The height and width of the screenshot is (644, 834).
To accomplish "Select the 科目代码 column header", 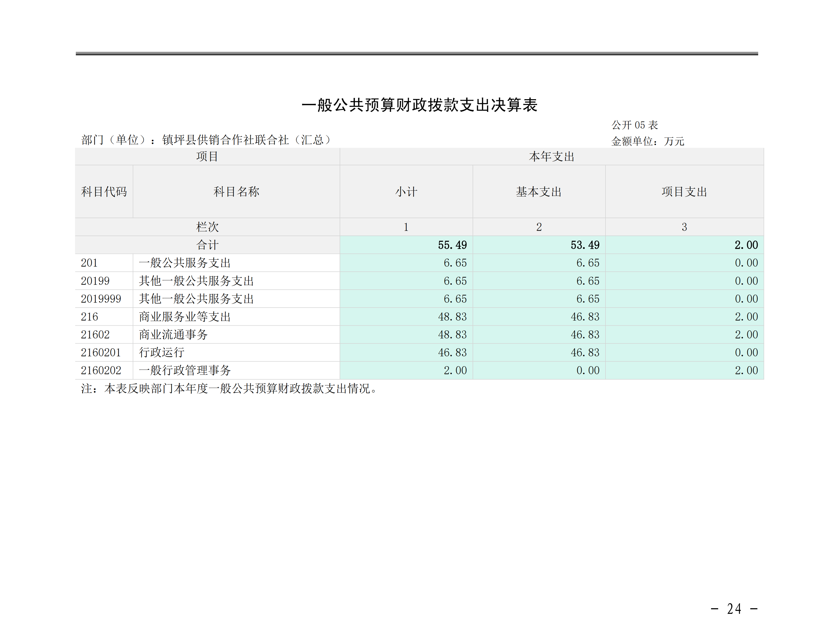I will 104,192.
